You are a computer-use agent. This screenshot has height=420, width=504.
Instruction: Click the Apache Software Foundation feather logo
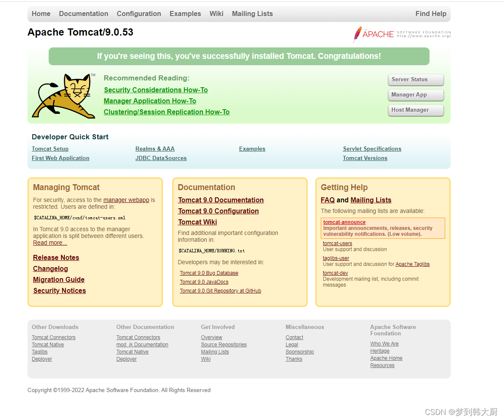point(402,34)
